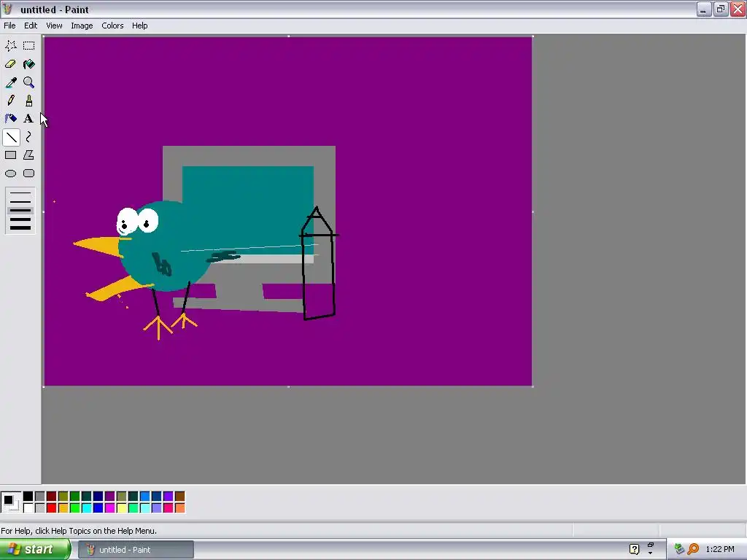Click the bottom-right canvas resize handle
The image size is (747, 560).
click(533, 386)
